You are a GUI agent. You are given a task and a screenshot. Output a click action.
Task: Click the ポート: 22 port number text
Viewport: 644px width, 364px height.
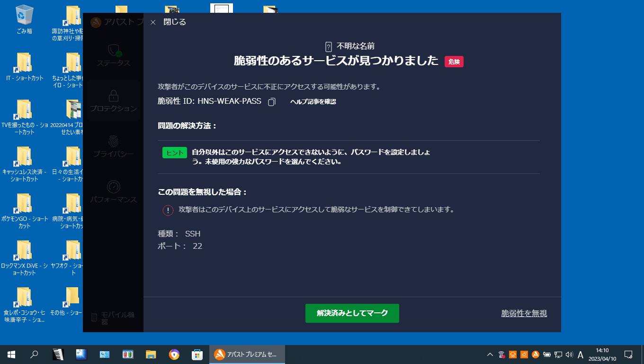coord(180,246)
